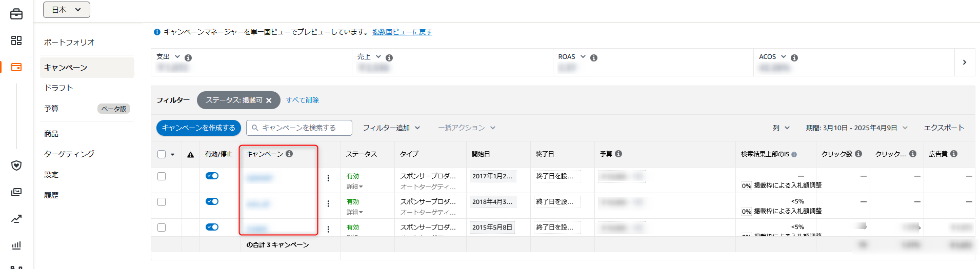The image size is (980, 269).
Task: Click the info icon next to ACOS
Action: (794, 58)
